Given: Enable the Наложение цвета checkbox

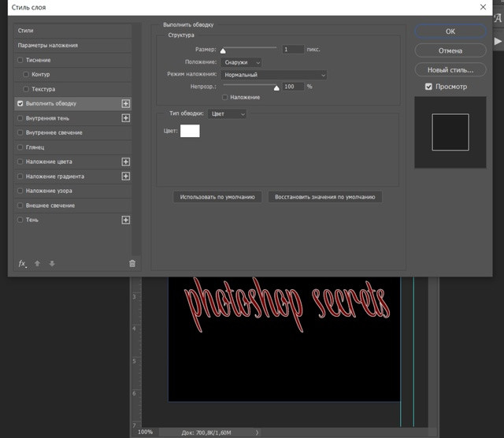Looking at the screenshot, I should (20, 161).
